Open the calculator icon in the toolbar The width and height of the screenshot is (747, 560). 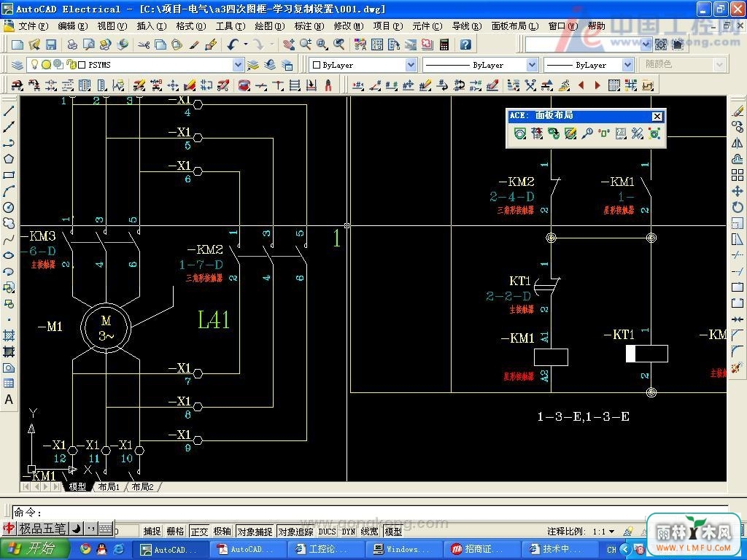tap(444, 44)
